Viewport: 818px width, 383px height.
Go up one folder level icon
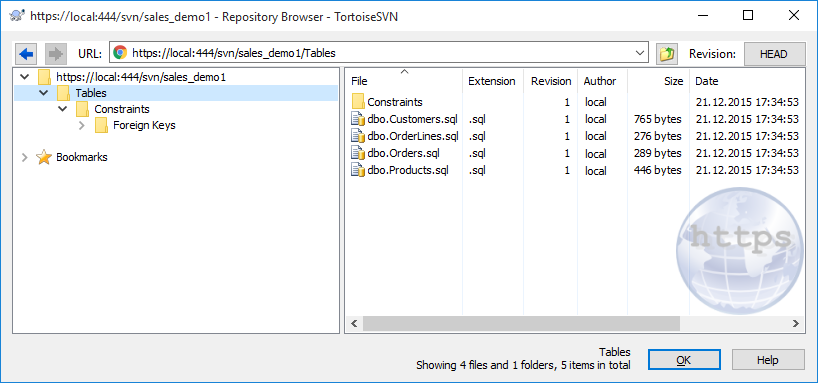coord(667,53)
